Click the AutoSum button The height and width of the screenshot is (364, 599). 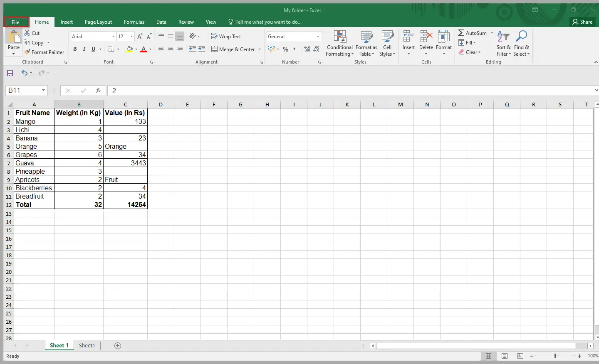(472, 33)
